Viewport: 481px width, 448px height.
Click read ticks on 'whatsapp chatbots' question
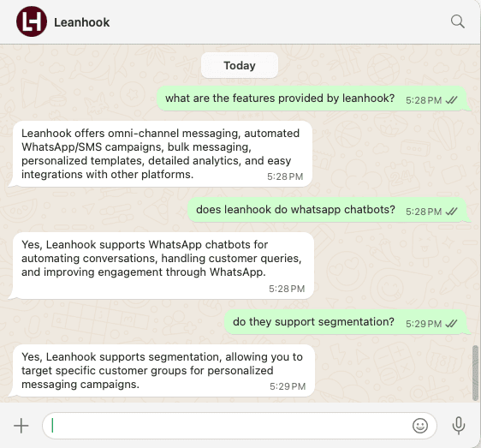[452, 212]
